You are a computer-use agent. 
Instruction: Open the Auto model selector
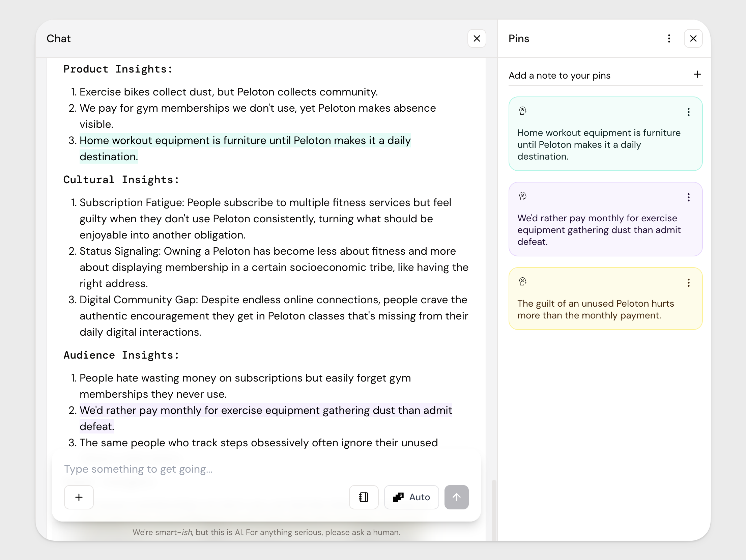click(x=411, y=497)
